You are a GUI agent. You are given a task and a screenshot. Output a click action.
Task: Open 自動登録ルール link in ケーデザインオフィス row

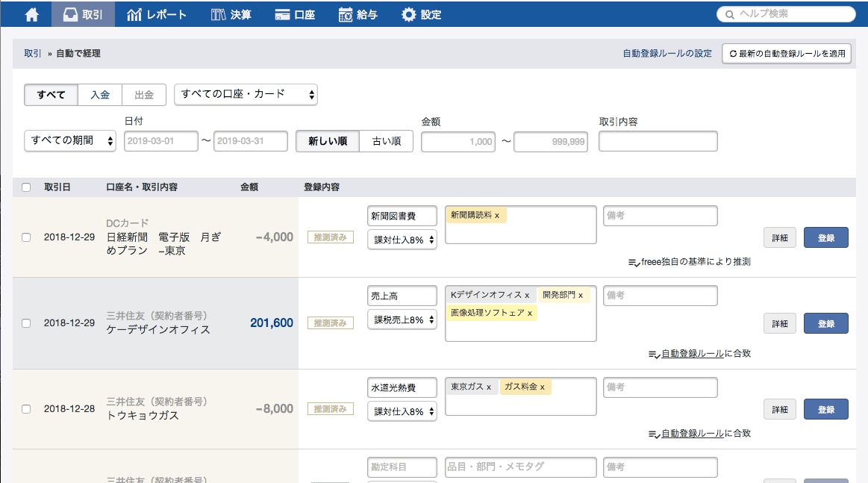[693, 353]
